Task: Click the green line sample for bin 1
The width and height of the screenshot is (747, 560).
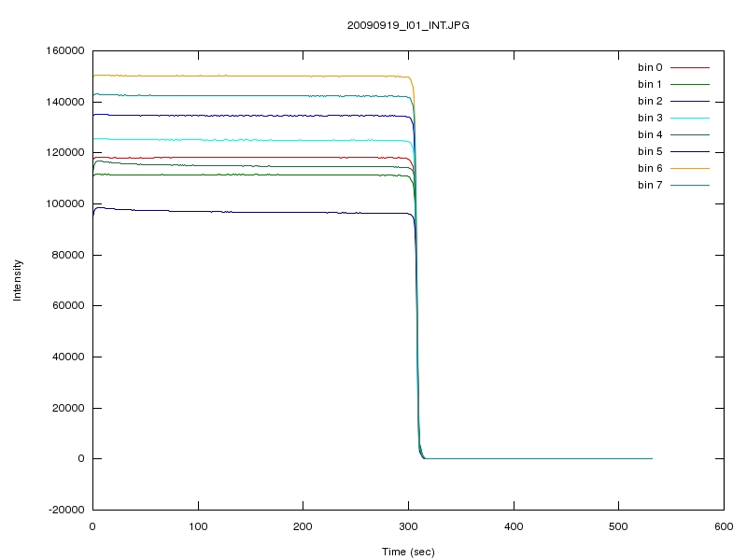Action: click(x=690, y=84)
